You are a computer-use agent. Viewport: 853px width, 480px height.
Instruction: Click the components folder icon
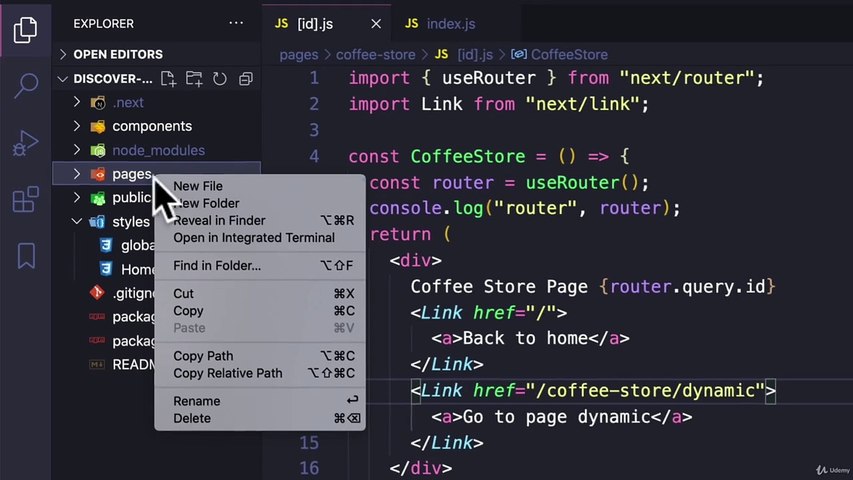point(98,126)
